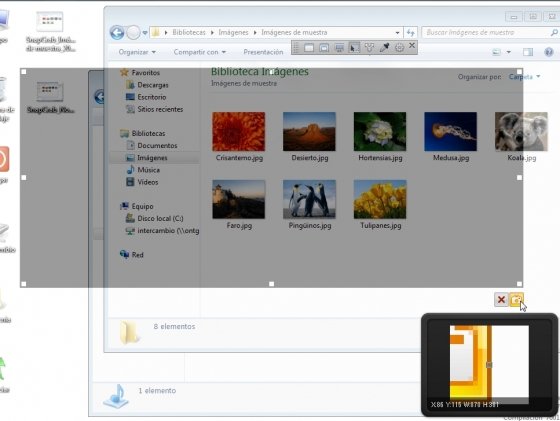560x421 pixels.
Task: Click Presentación in Explorer toolbar
Action: tap(263, 52)
